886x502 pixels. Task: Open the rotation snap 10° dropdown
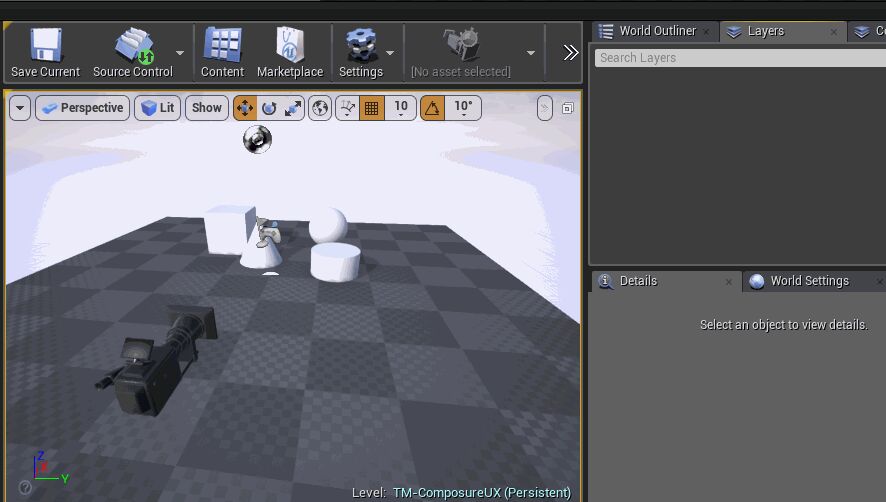[x=463, y=108]
